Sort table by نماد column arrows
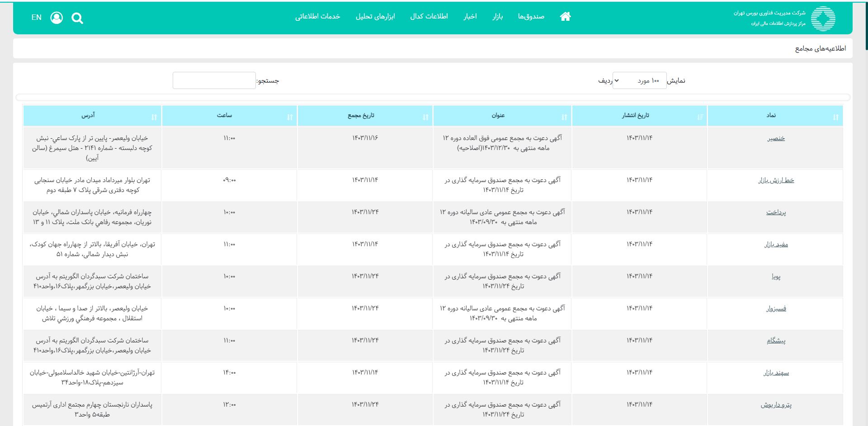Viewport: 868px width, 426px height. pyautogui.click(x=835, y=117)
